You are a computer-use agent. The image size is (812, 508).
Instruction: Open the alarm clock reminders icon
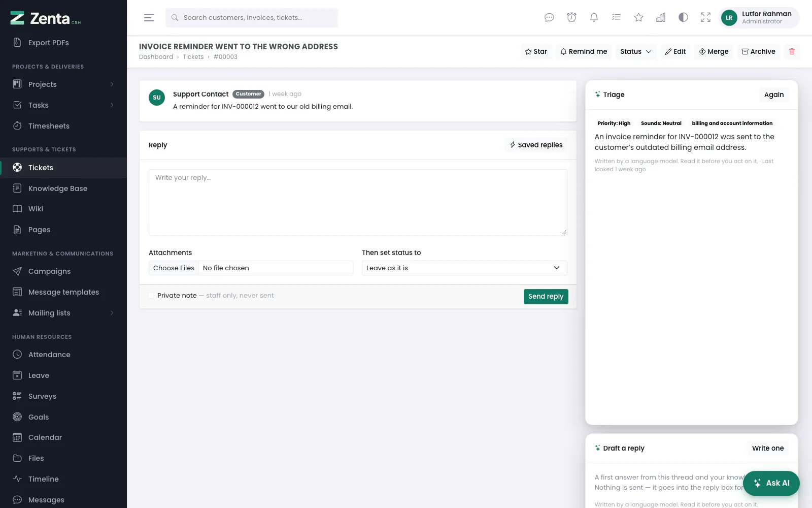pos(571,18)
